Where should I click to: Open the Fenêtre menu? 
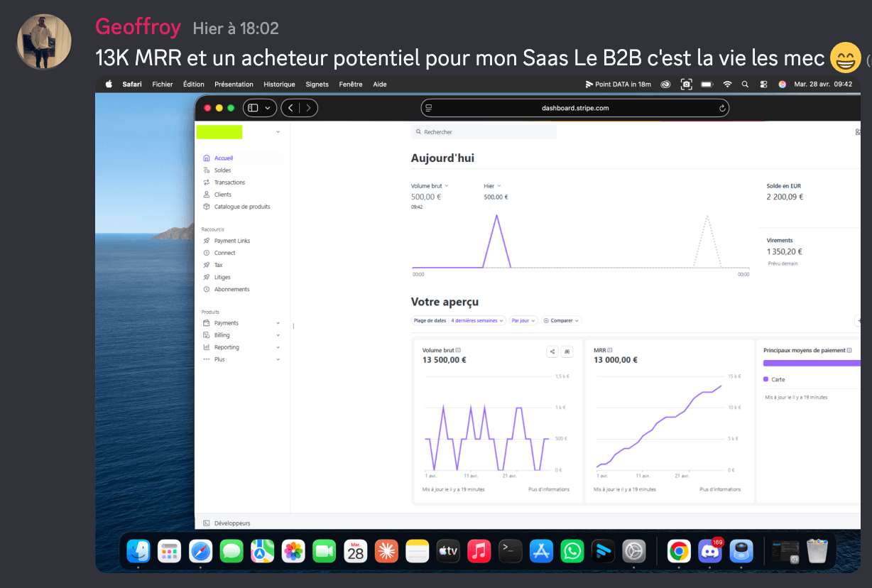[351, 84]
